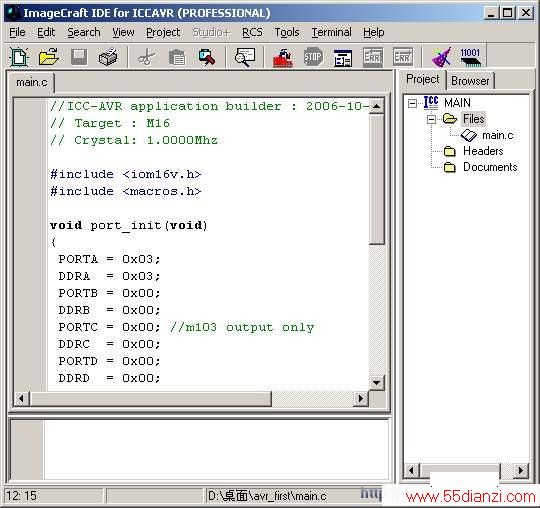Open the Project menu
This screenshot has width=540, height=508.
(163, 32)
